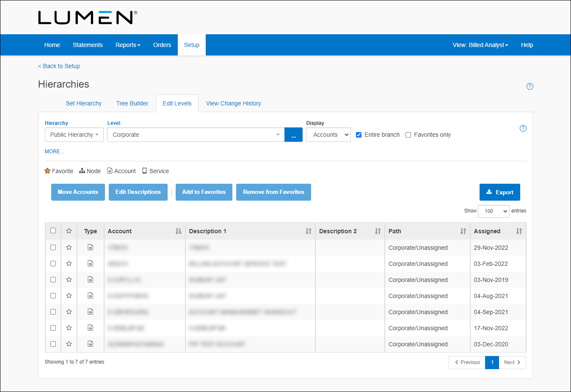Change the Show entries dropdown from 100

click(494, 211)
